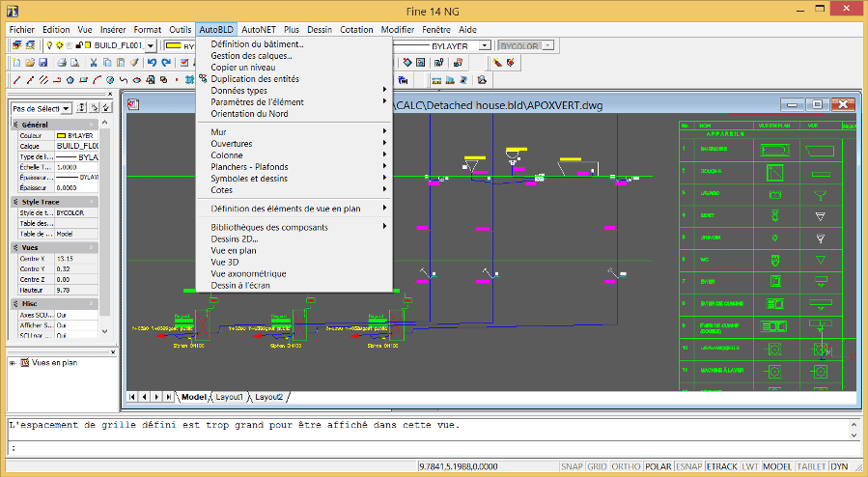Click the New drawing icon

(16, 63)
